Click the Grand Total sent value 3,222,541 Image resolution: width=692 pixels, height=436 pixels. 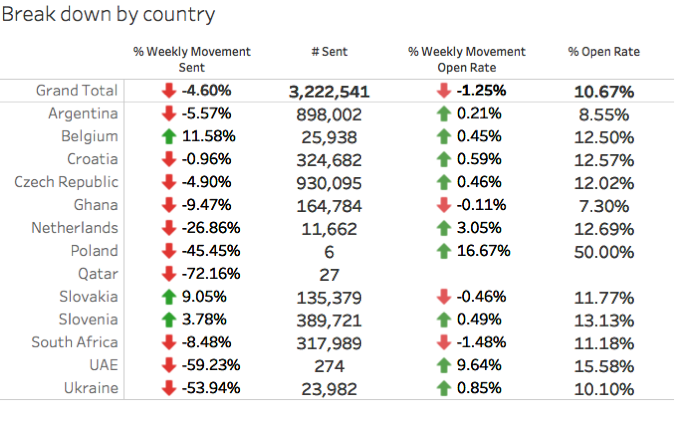(x=329, y=92)
